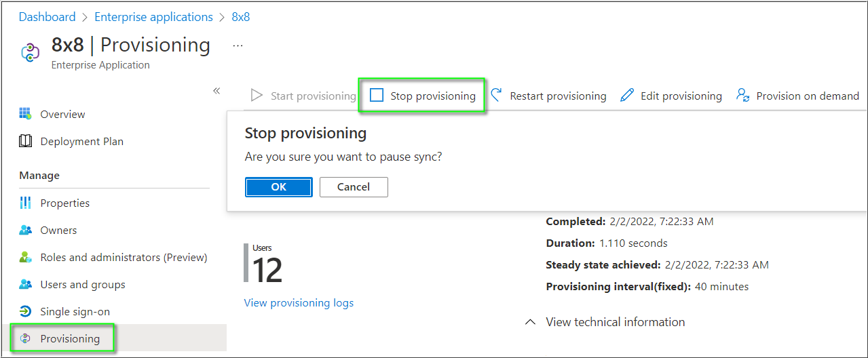Image resolution: width=868 pixels, height=358 pixels.
Task: Click the Restart provisioning circular arrow icon
Action: (x=496, y=96)
